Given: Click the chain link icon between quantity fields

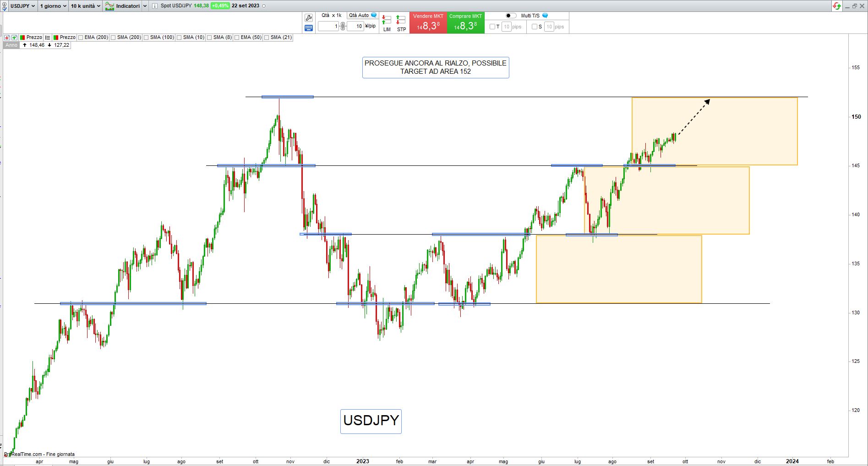Looking at the screenshot, I should tap(343, 26).
